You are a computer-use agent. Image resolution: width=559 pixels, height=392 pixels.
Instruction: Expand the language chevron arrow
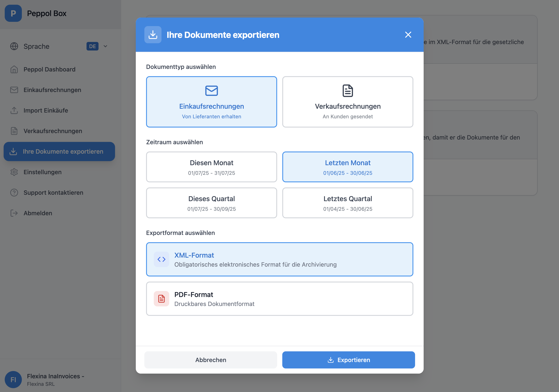[x=105, y=46]
